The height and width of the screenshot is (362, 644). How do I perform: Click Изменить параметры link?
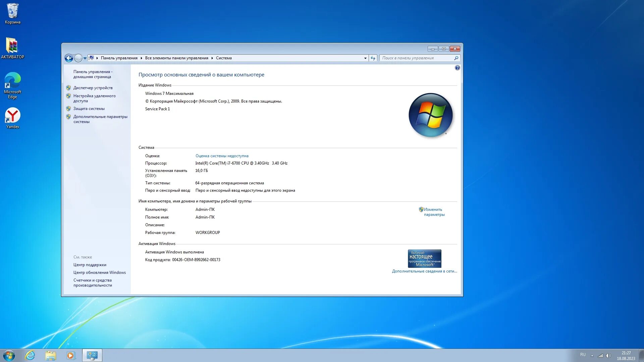pos(434,212)
